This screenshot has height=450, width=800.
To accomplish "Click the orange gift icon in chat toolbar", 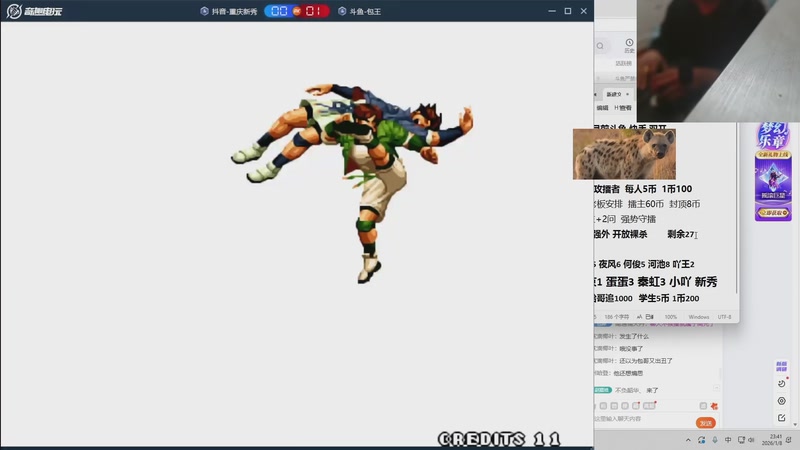I will [714, 406].
